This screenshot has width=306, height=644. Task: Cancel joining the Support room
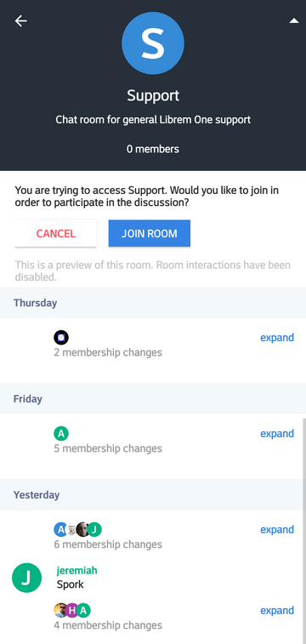click(x=56, y=234)
